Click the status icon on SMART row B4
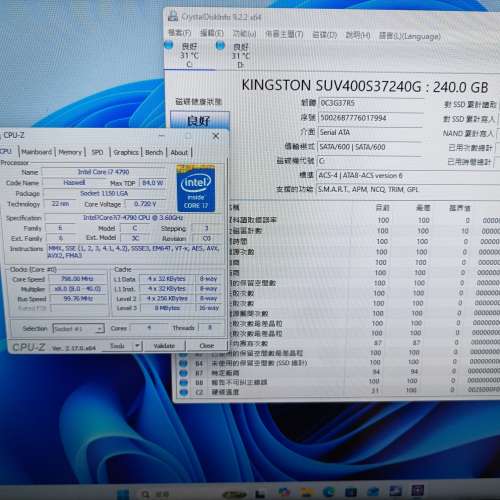The width and height of the screenshot is (500, 500). pyautogui.click(x=183, y=363)
